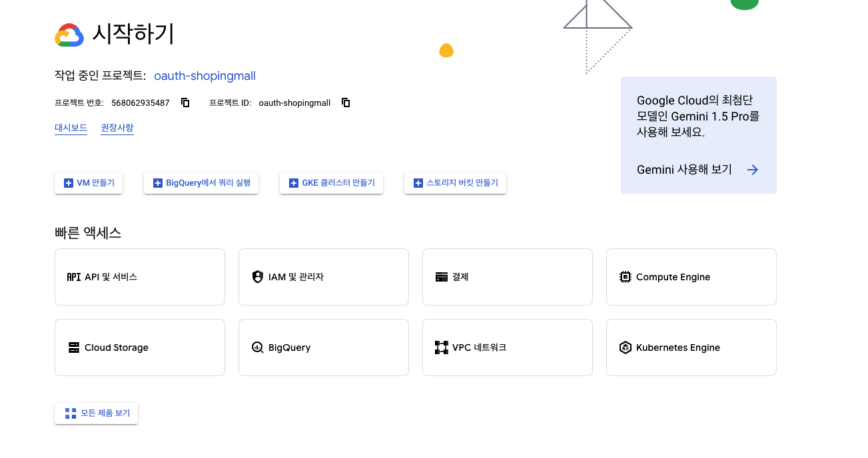Click the 작업 중인 프로젝트 label
Image resolution: width=868 pixels, height=458 pixels.
[100, 76]
